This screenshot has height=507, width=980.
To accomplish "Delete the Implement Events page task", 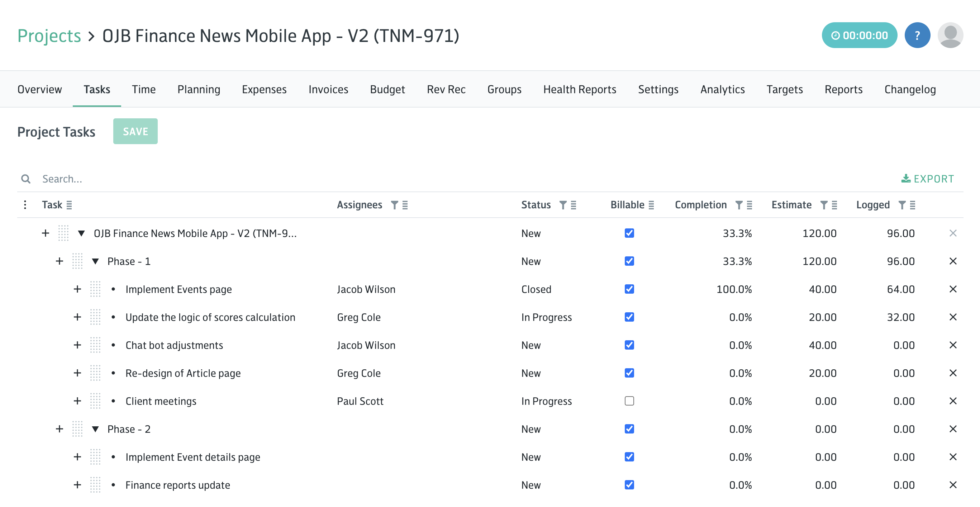I will pyautogui.click(x=953, y=289).
